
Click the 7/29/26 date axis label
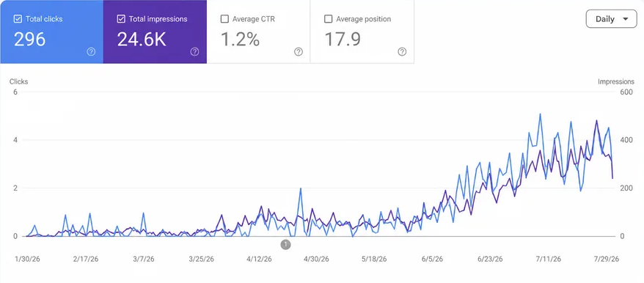tap(606, 260)
